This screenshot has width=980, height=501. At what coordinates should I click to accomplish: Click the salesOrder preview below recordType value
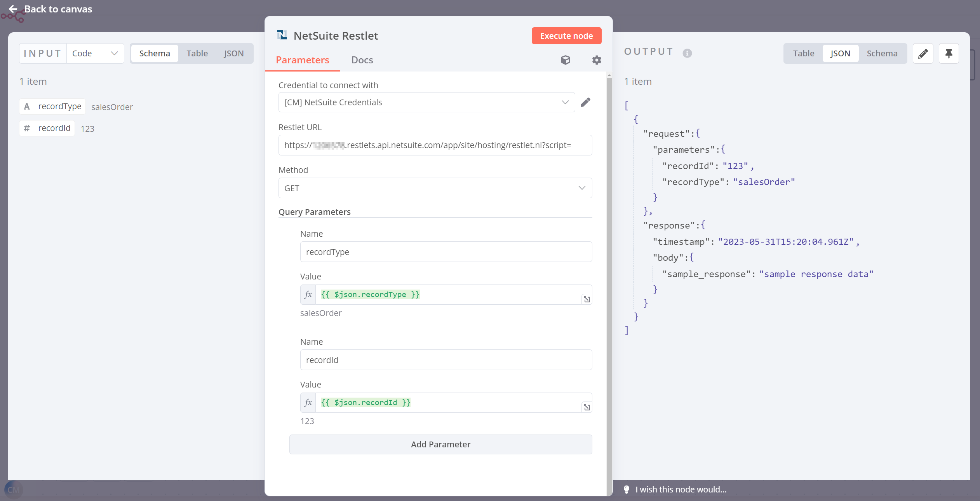click(321, 313)
